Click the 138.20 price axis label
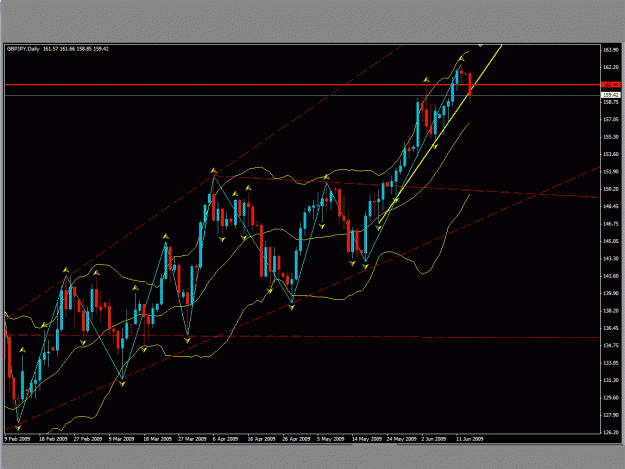 [611, 311]
